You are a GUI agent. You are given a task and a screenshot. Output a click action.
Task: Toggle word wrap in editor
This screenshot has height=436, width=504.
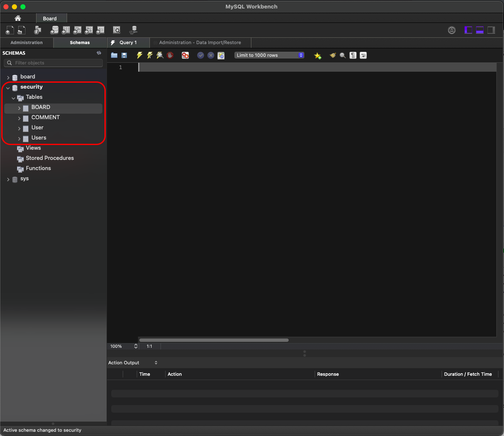363,55
